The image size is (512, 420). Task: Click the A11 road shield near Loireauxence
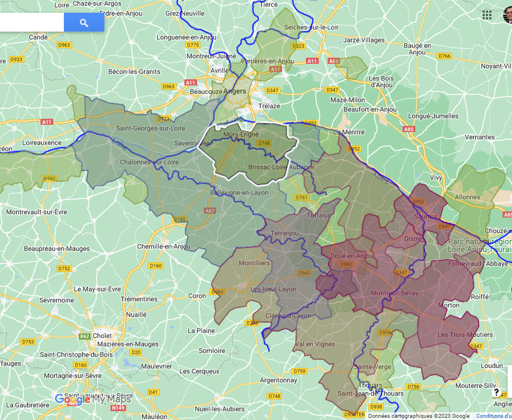coord(46,122)
